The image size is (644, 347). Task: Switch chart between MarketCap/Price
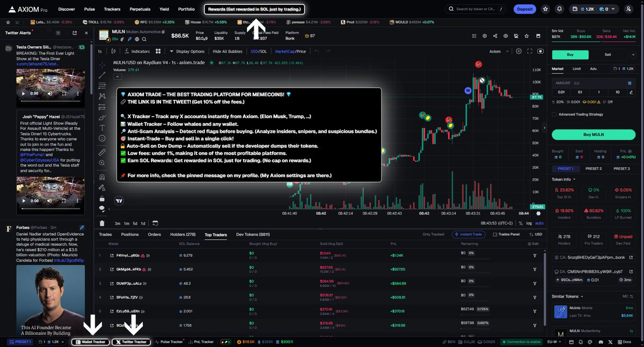pyautogui.click(x=290, y=52)
